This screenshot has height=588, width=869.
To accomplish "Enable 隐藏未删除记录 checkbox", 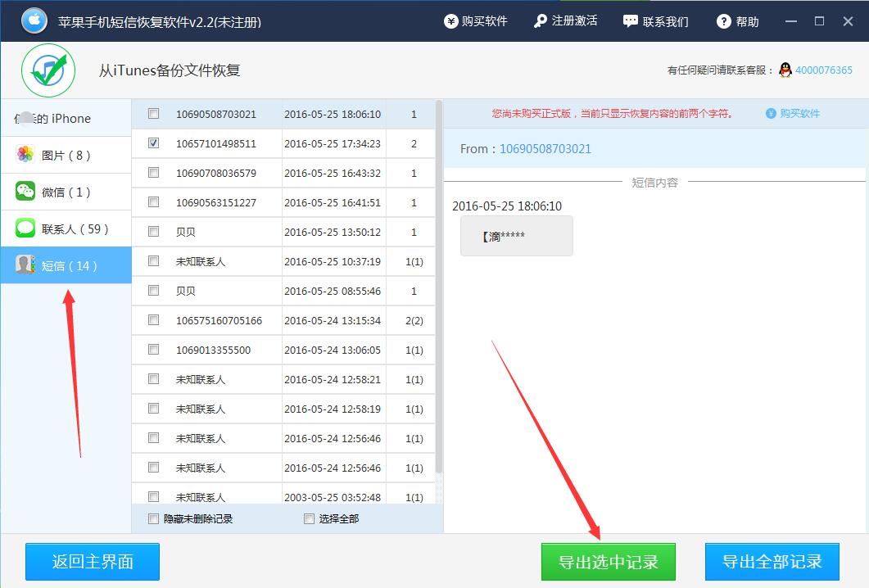I will click(x=153, y=518).
